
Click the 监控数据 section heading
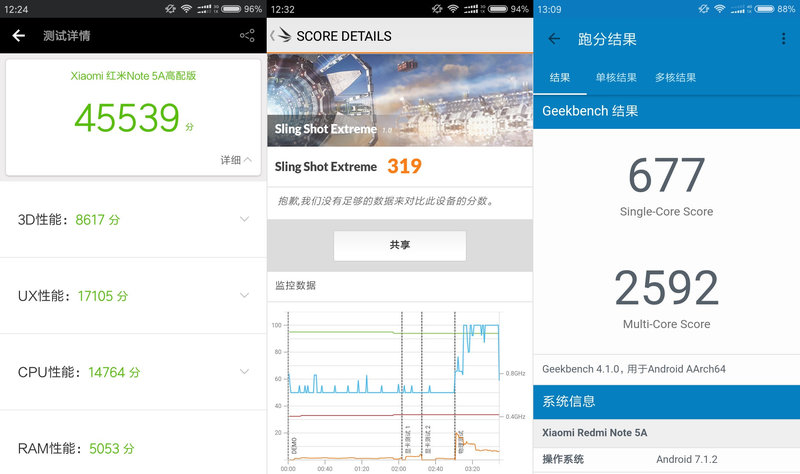(x=295, y=285)
